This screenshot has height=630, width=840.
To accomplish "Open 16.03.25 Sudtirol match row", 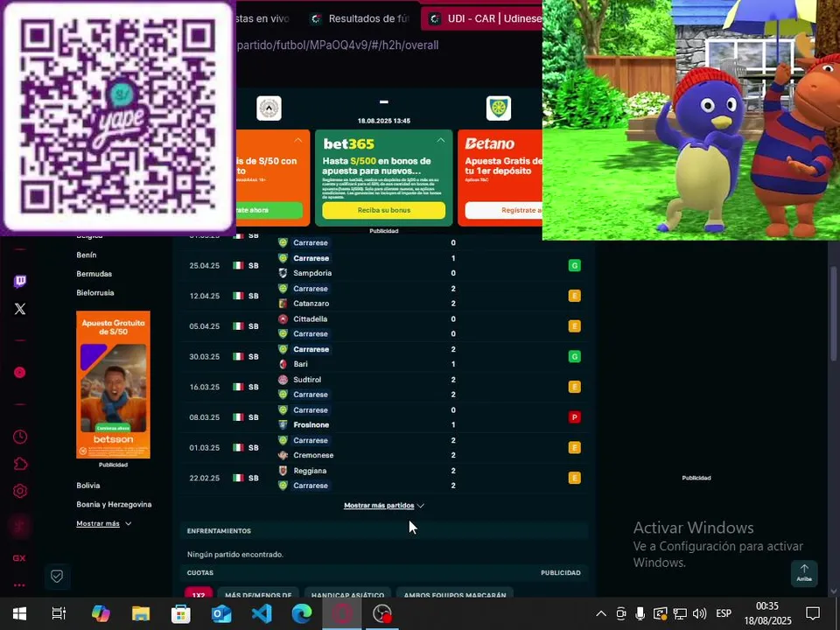I will 384,387.
